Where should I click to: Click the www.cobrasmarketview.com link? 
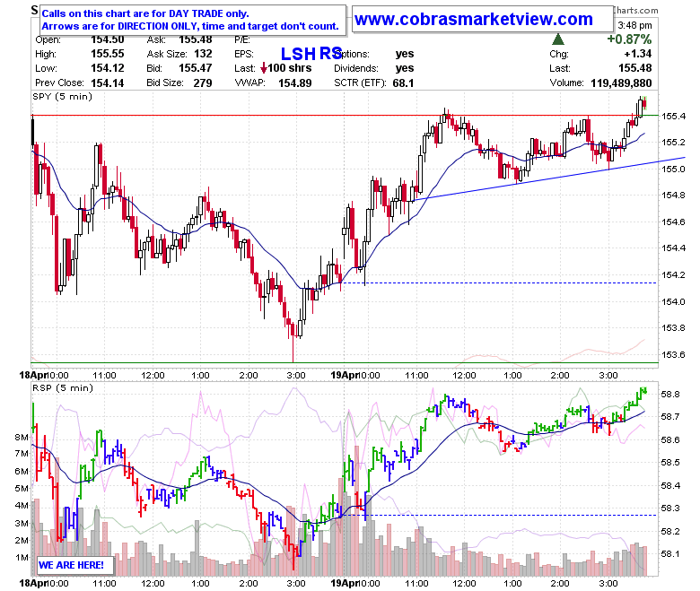pos(473,19)
